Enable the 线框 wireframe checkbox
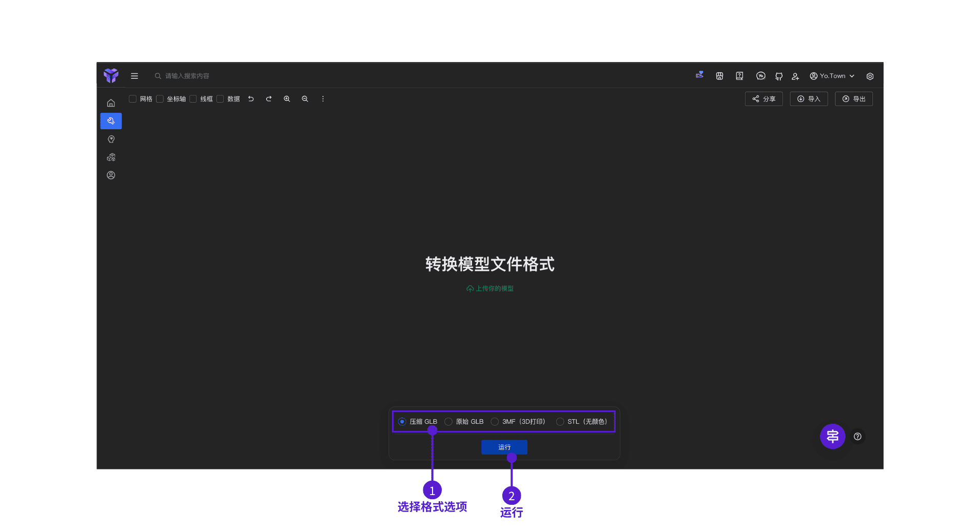The image size is (980, 531). tap(193, 99)
